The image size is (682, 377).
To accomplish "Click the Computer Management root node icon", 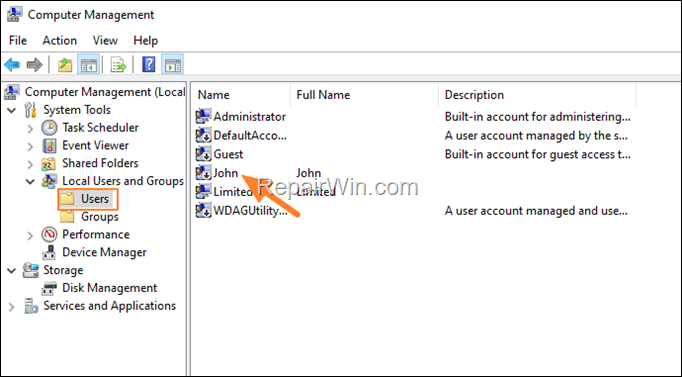I will [12, 92].
